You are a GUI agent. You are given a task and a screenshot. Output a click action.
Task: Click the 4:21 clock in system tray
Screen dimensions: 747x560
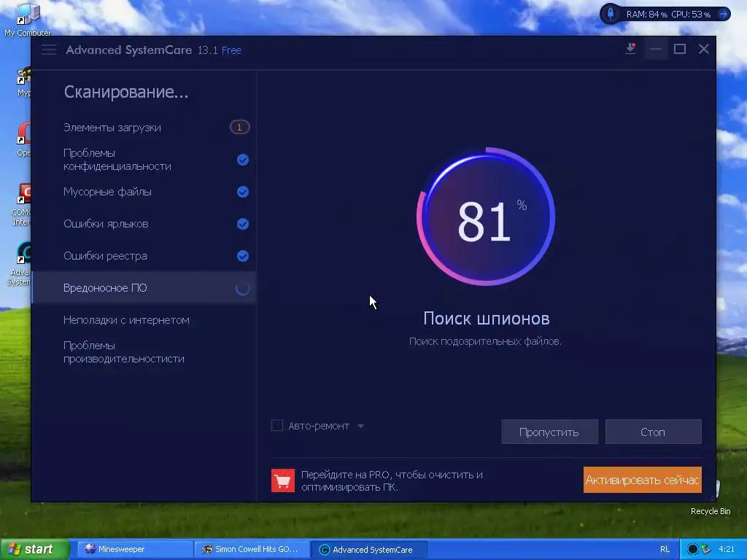[727, 549]
